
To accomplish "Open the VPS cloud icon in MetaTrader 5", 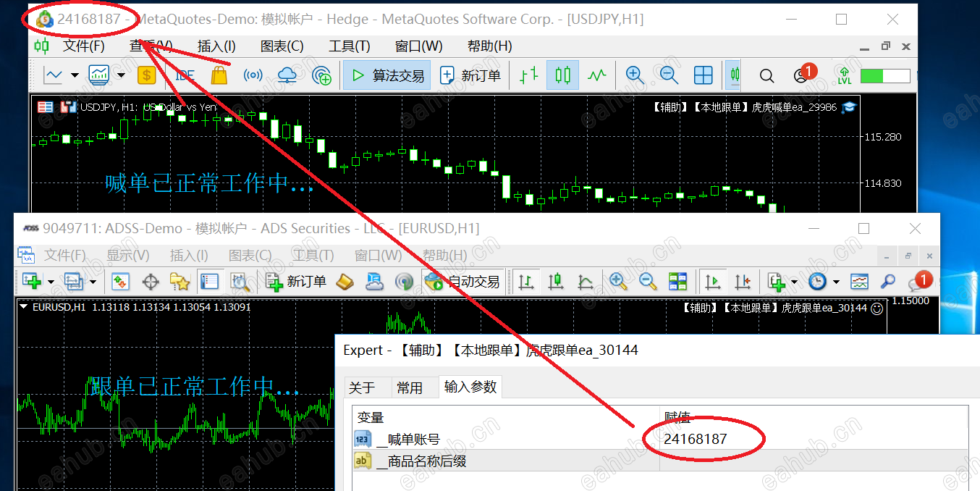I will (x=287, y=75).
